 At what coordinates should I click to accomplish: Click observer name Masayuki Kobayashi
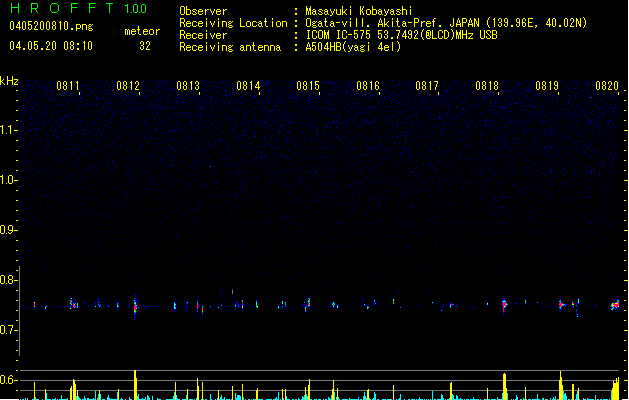click(x=359, y=11)
